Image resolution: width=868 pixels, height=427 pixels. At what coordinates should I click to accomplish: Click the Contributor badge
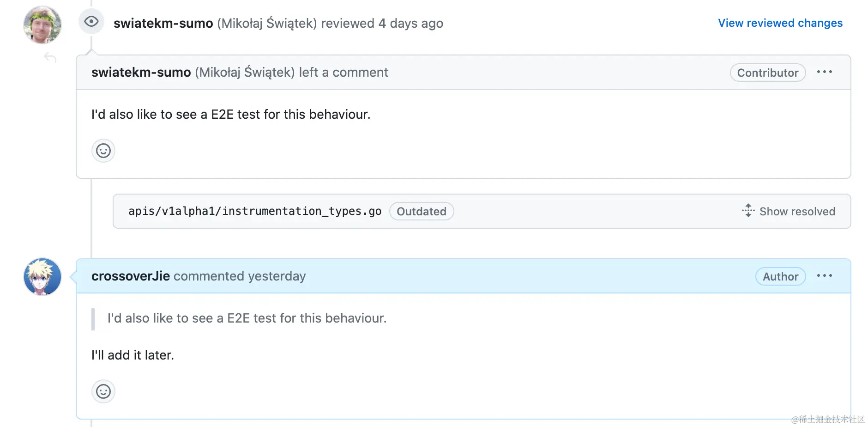click(767, 73)
